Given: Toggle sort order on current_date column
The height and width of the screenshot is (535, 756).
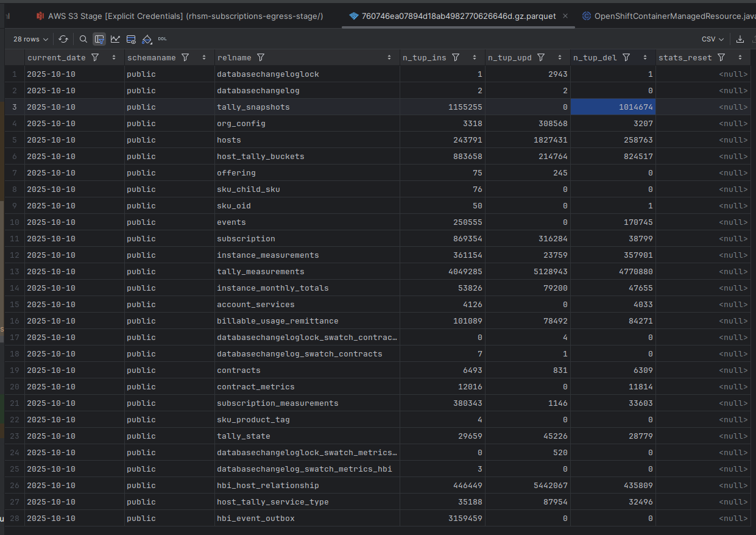Looking at the screenshot, I should (x=114, y=57).
